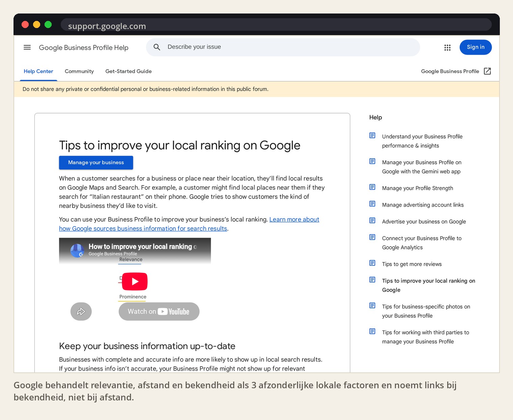Open Tips for working with third parties article
The width and height of the screenshot is (513, 420).
pyautogui.click(x=426, y=337)
